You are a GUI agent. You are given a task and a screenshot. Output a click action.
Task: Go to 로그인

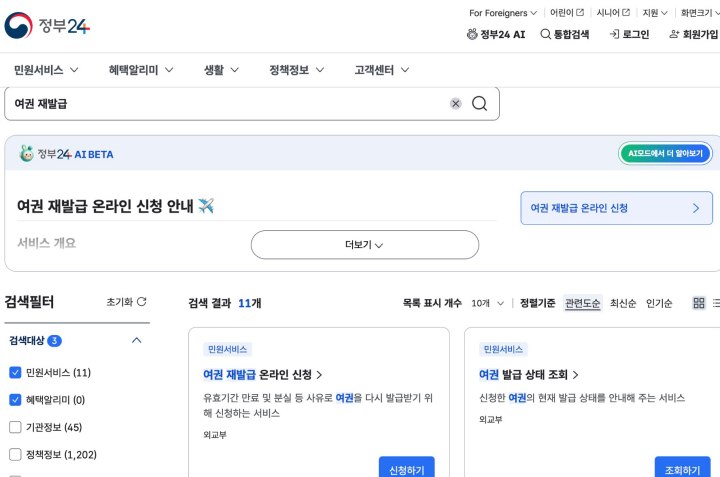[x=629, y=34]
